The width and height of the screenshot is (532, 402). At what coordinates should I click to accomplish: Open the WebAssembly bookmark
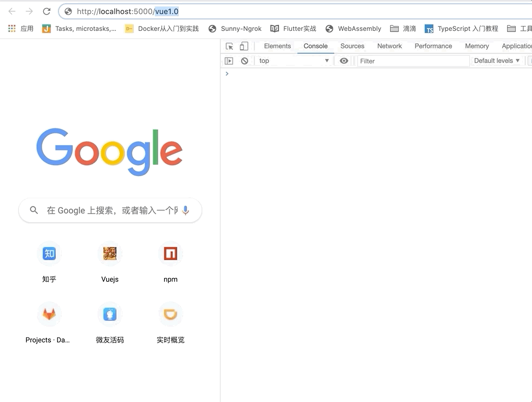(x=353, y=29)
